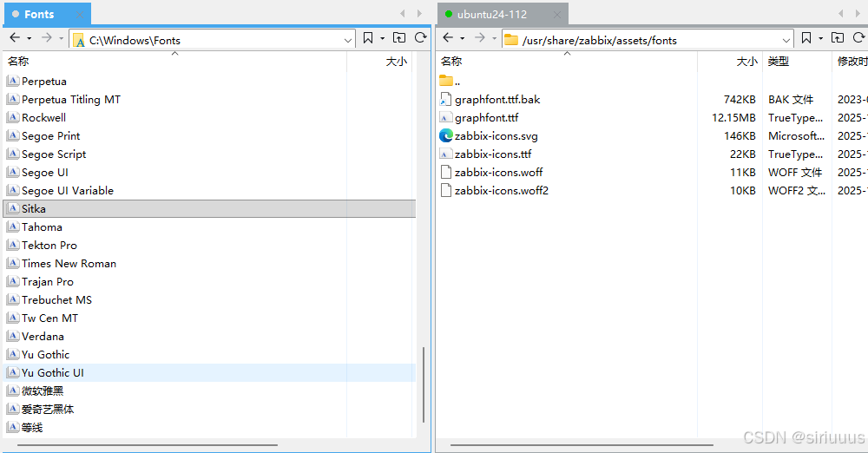The image size is (868, 453).
Task: Sort right pane by 修改时间 column
Action: click(851, 62)
